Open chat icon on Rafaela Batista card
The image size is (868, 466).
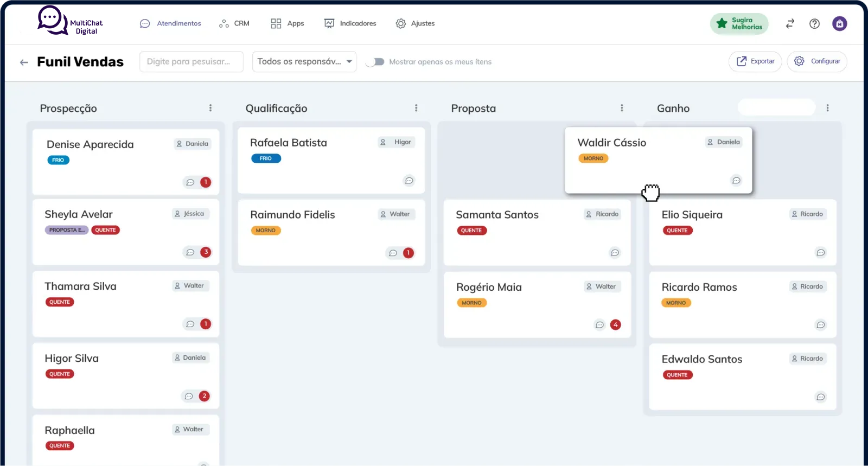pos(409,181)
